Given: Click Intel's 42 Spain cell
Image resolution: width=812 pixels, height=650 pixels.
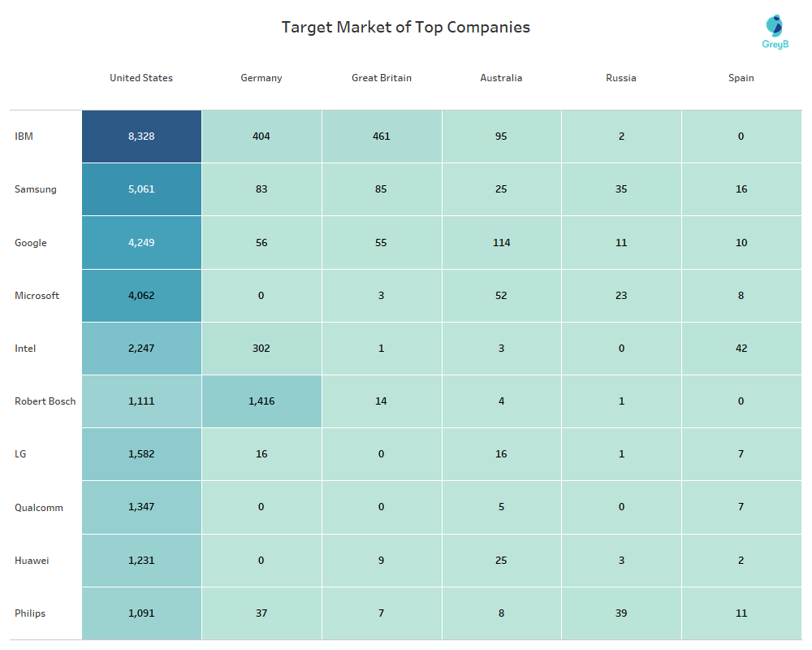Looking at the screenshot, I should pos(741,349).
